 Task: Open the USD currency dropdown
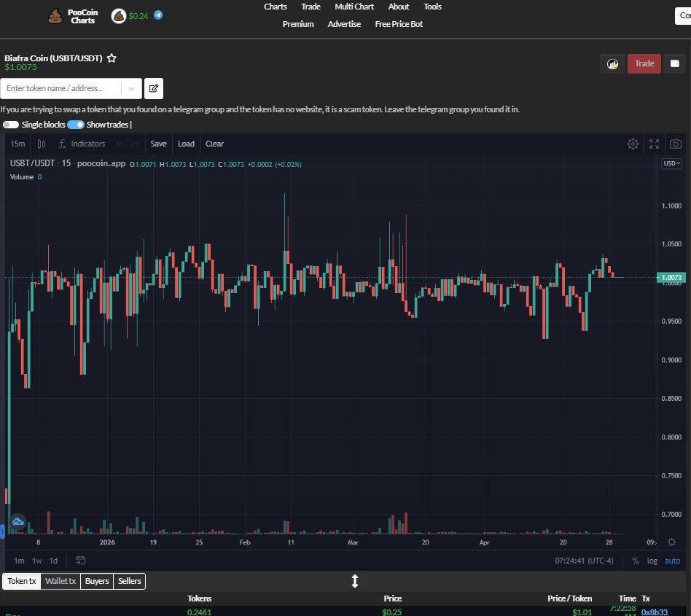pos(671,163)
